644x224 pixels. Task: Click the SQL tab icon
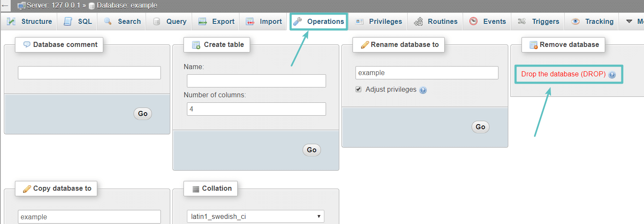[68, 21]
